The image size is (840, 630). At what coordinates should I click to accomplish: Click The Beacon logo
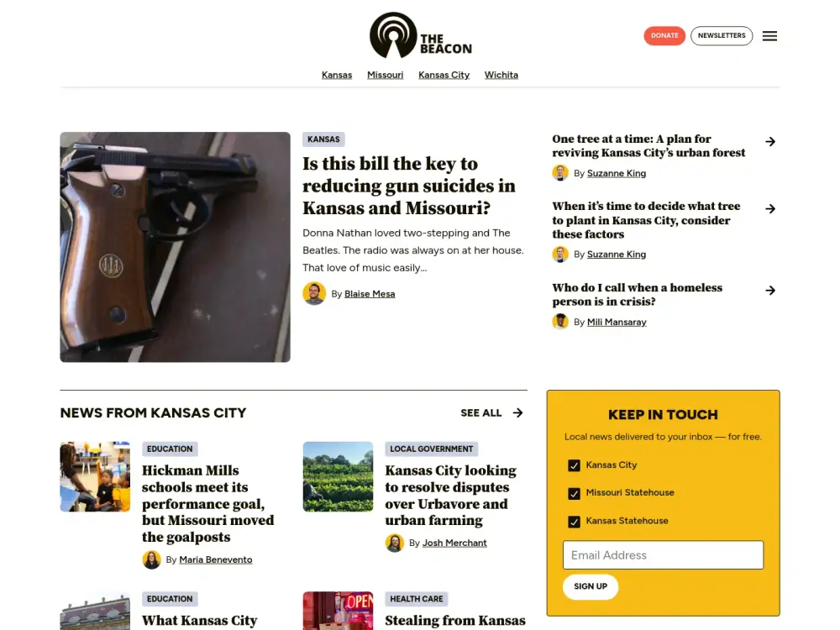[421, 35]
